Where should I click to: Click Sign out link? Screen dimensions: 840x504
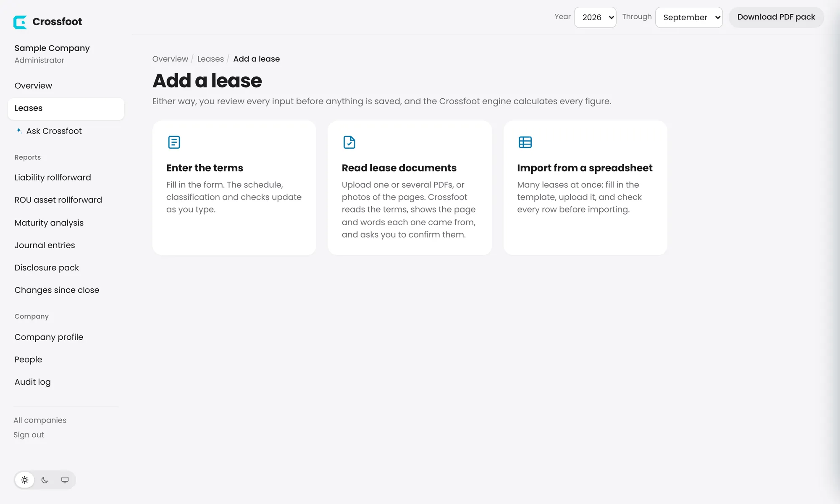29,435
